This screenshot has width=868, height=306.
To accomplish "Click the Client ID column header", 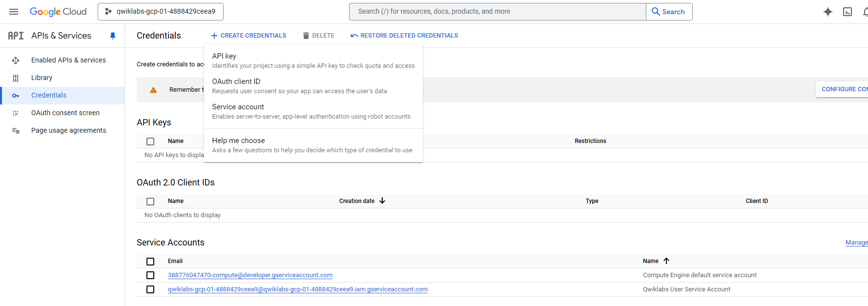I will pos(757,201).
